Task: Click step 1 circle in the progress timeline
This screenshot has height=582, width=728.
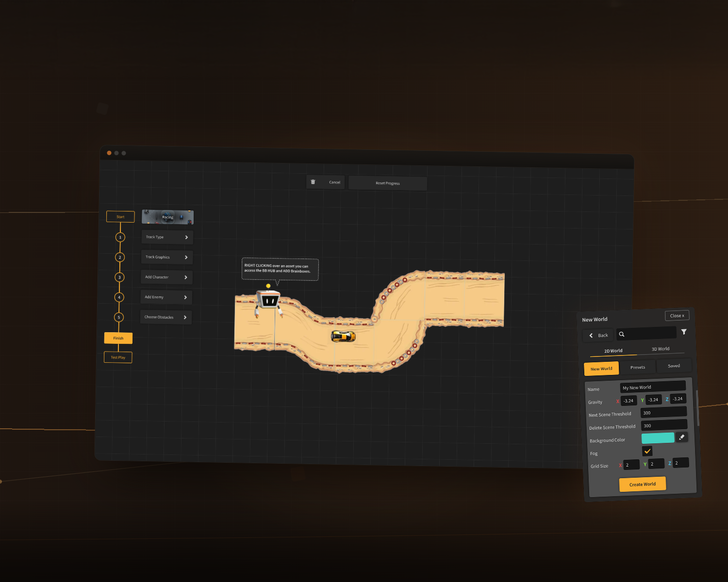Action: [x=120, y=237]
